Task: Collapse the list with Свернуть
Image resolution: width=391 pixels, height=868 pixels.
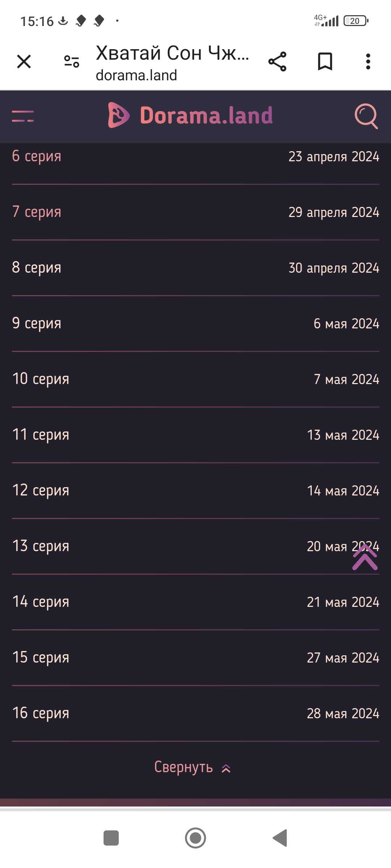Action: click(192, 767)
